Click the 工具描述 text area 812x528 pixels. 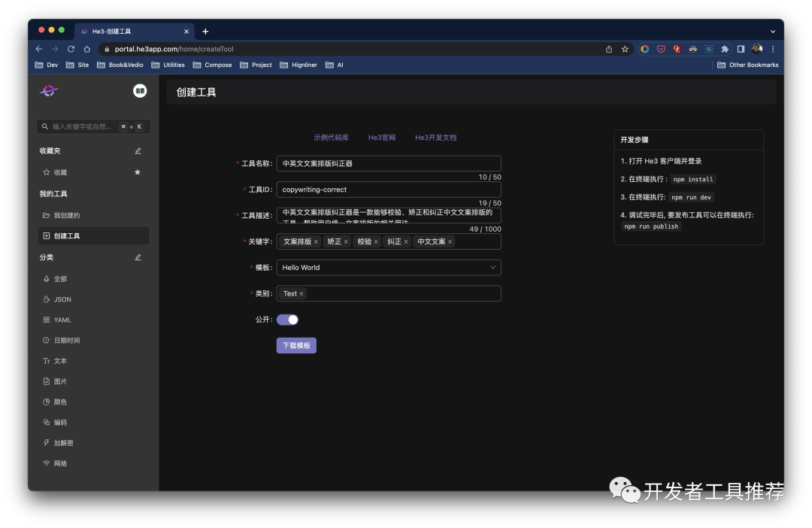[389, 215]
